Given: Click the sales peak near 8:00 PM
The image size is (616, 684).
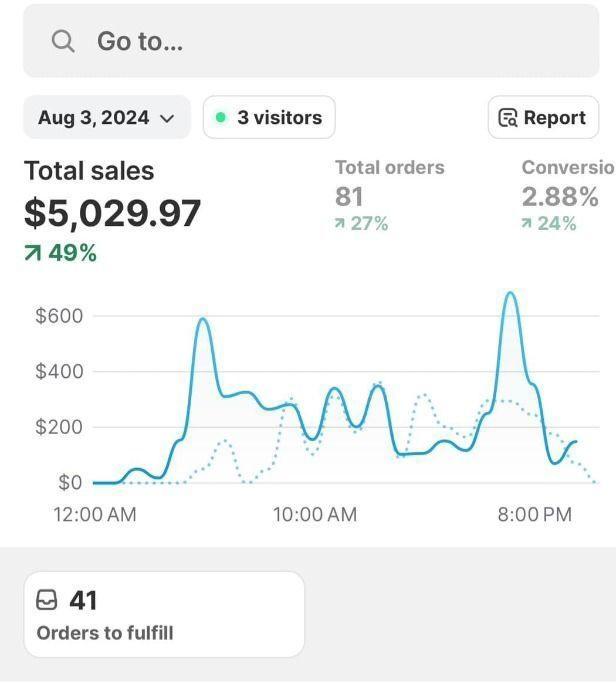Looking at the screenshot, I should (510, 294).
